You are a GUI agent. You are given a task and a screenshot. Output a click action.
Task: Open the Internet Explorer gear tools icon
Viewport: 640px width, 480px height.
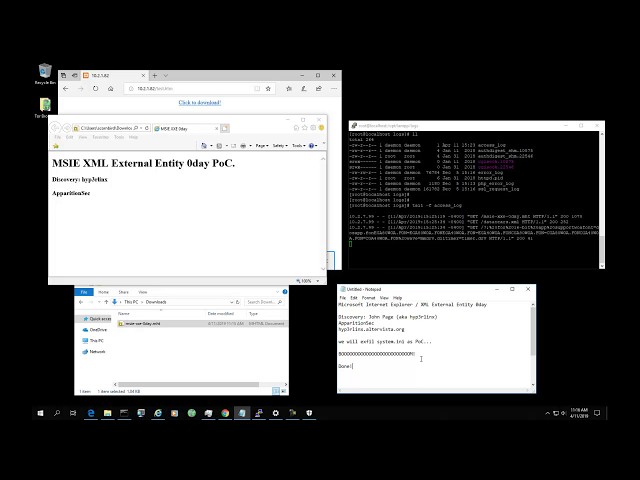[313, 128]
